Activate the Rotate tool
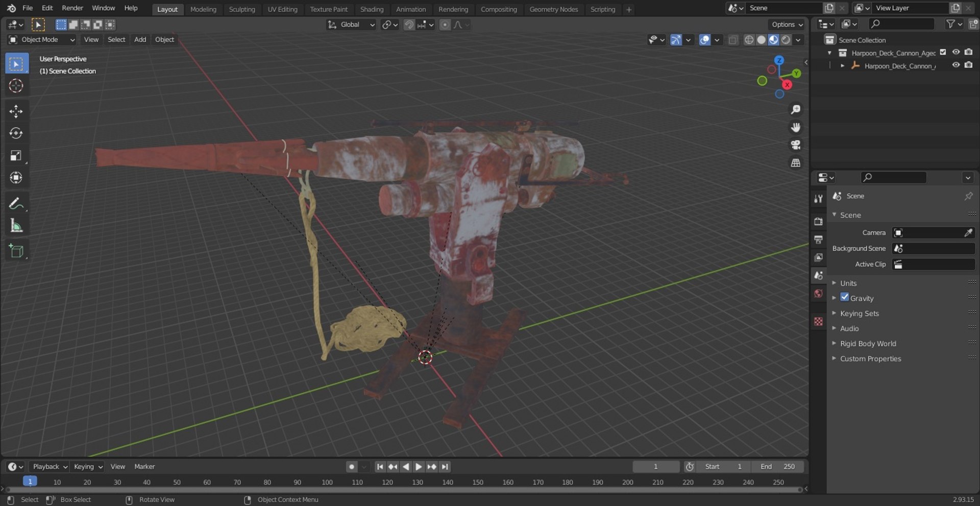980x506 pixels. coord(16,133)
